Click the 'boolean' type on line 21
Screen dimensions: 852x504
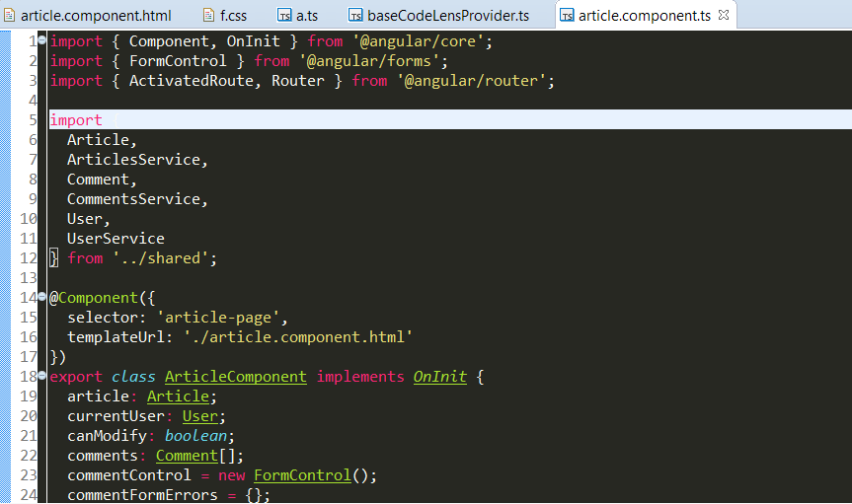coord(195,436)
